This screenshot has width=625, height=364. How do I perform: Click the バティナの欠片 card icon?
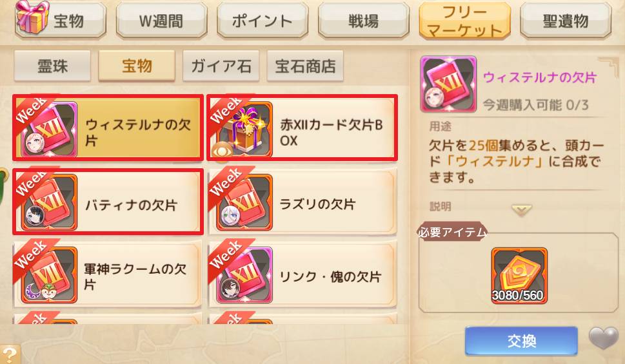coord(48,202)
